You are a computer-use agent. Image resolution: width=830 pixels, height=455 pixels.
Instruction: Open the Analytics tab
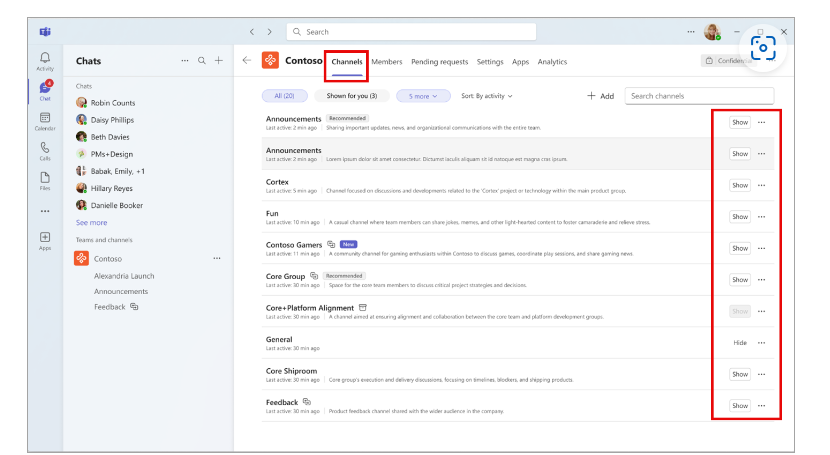pos(552,62)
